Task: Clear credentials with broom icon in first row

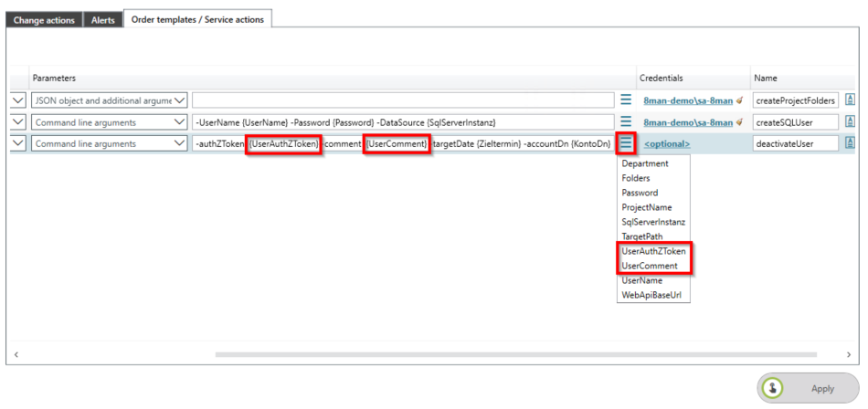Action: coord(739,100)
